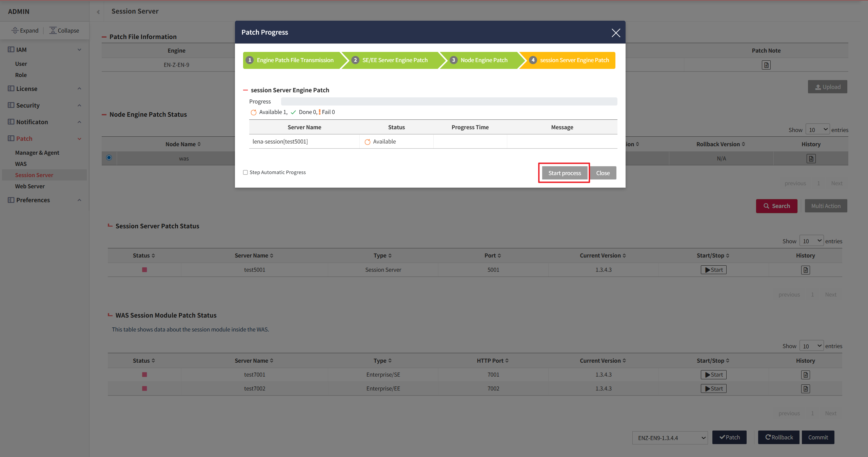Viewport: 868px width, 457px height.
Task: Open history icon for test5001
Action: tap(806, 270)
